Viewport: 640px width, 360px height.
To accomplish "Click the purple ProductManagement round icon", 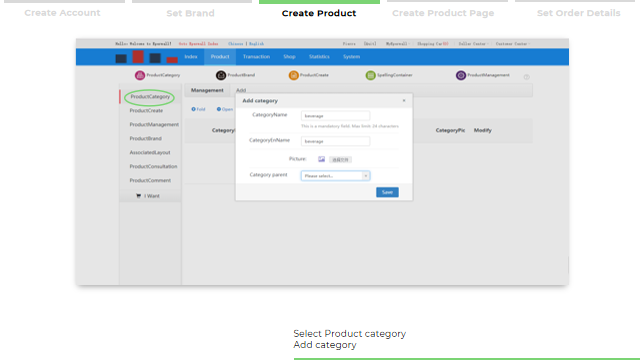I will [461, 75].
